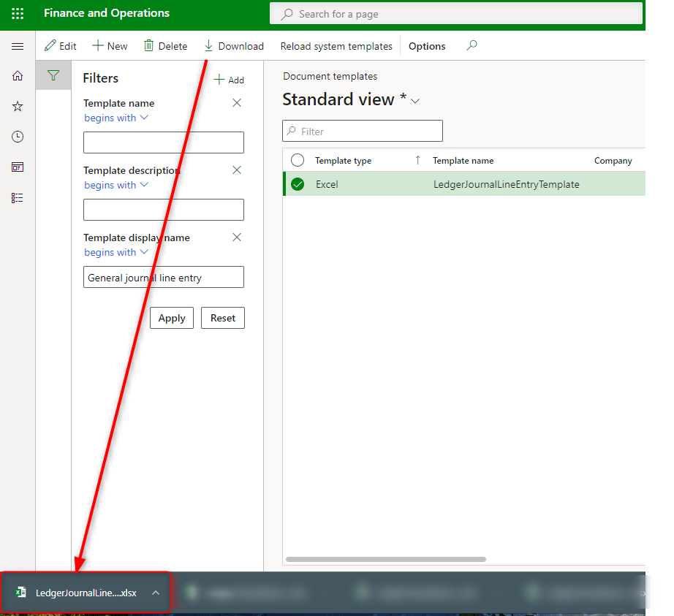Viewport: 674px width, 616px height.
Task: Go to Home in the sidebar
Action: coord(18,76)
